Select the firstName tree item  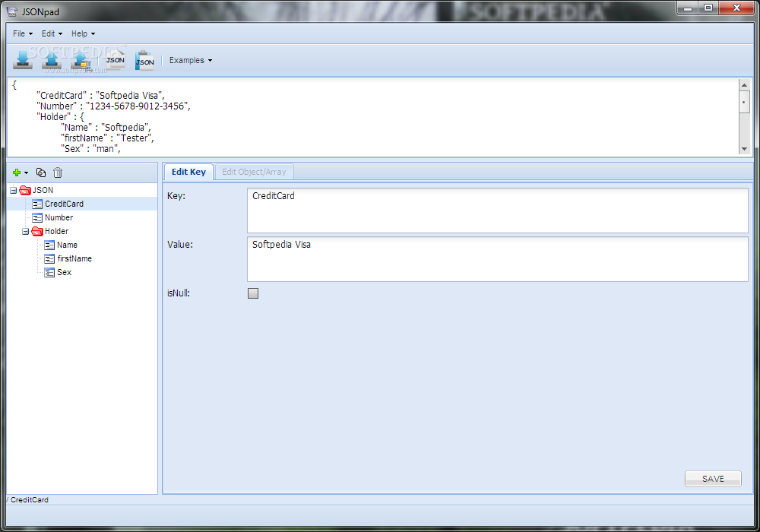74,258
